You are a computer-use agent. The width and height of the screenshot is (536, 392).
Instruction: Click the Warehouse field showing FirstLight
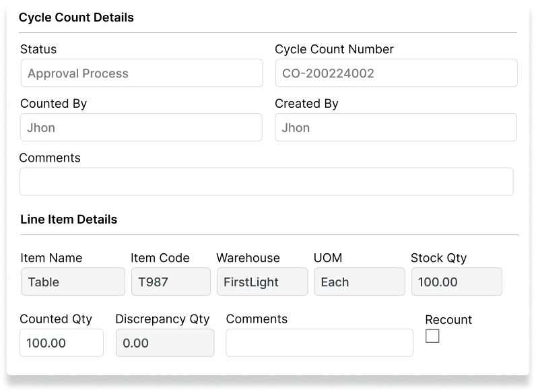[x=262, y=282]
